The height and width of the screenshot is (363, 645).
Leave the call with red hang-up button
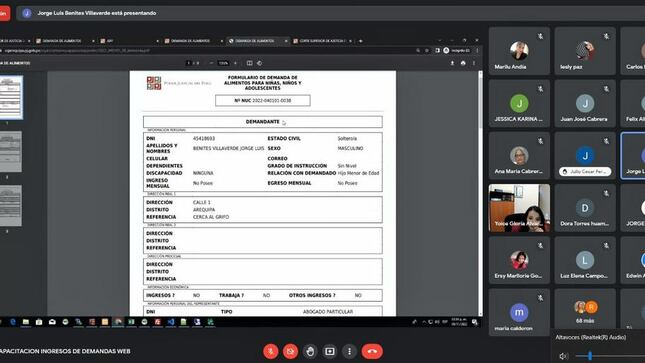click(372, 351)
